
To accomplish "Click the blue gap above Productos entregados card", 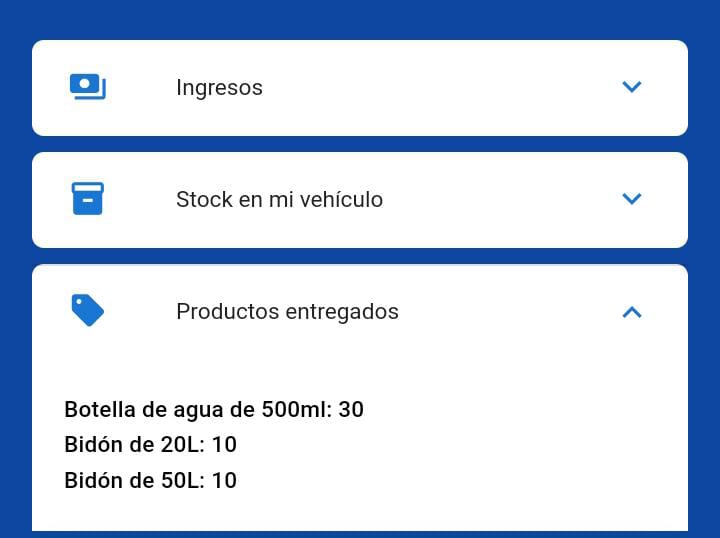I will (x=360, y=256).
